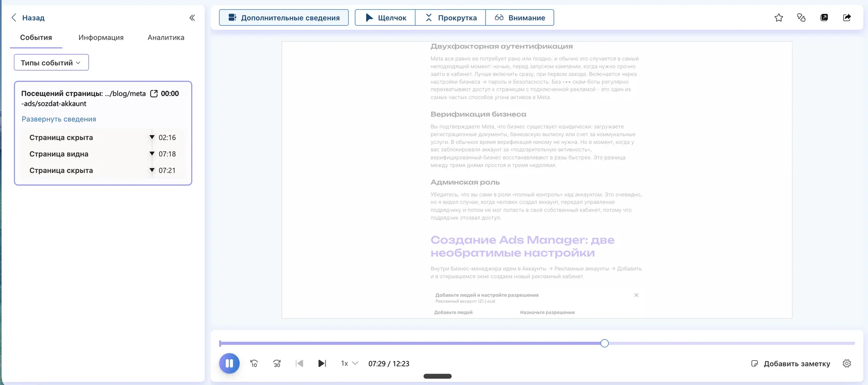Click the Создание Ads Manager heading in recording

point(522,246)
